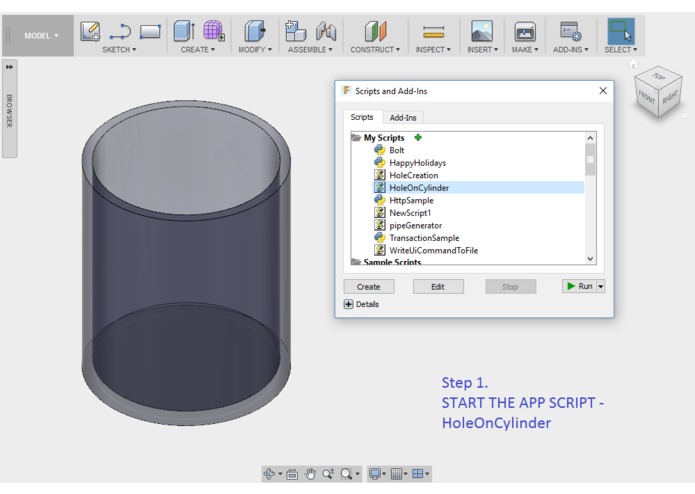The height and width of the screenshot is (494, 695).
Task: Open the INSPECT dropdown menu
Action: (433, 50)
